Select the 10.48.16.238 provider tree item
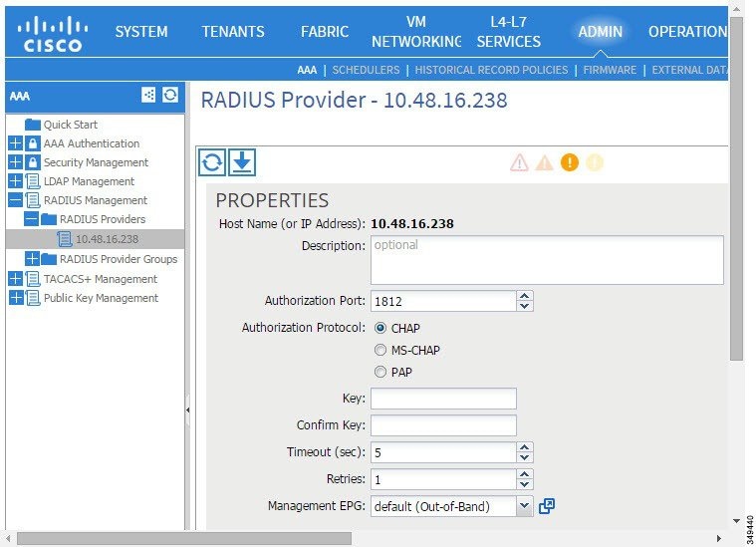The width and height of the screenshot is (756, 547). [x=95, y=239]
